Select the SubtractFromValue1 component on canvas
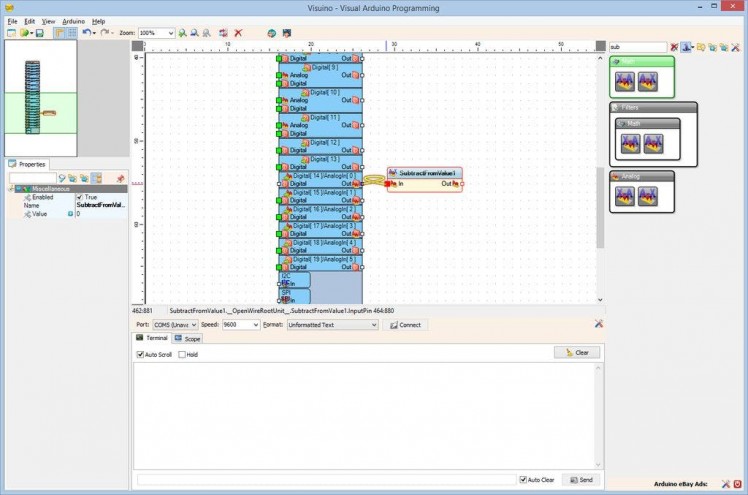 (x=425, y=174)
